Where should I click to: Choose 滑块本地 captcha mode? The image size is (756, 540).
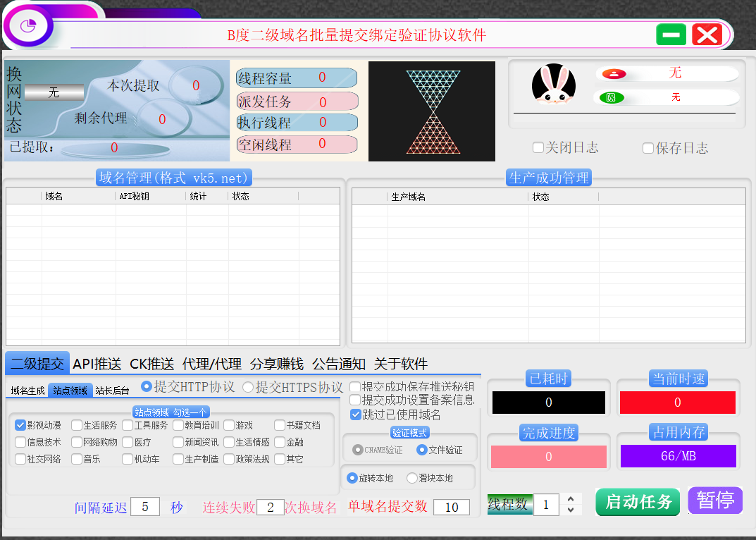(x=412, y=478)
